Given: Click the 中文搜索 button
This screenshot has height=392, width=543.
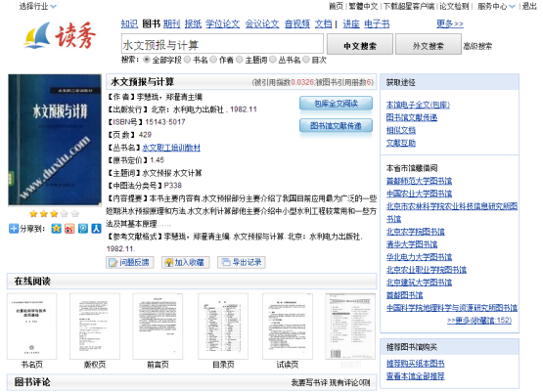Looking at the screenshot, I should click(360, 44).
